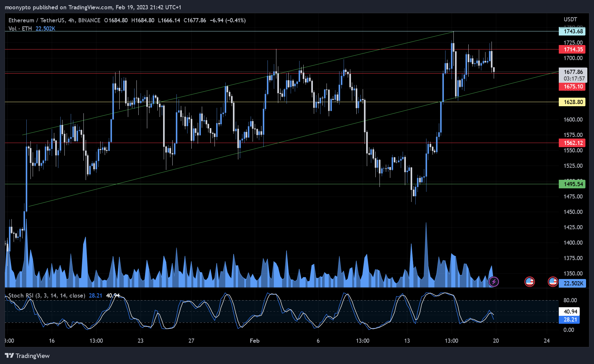Screen dimensions: 594x364
Task: Select the yellow 1628.80 price label
Action: (x=572, y=102)
